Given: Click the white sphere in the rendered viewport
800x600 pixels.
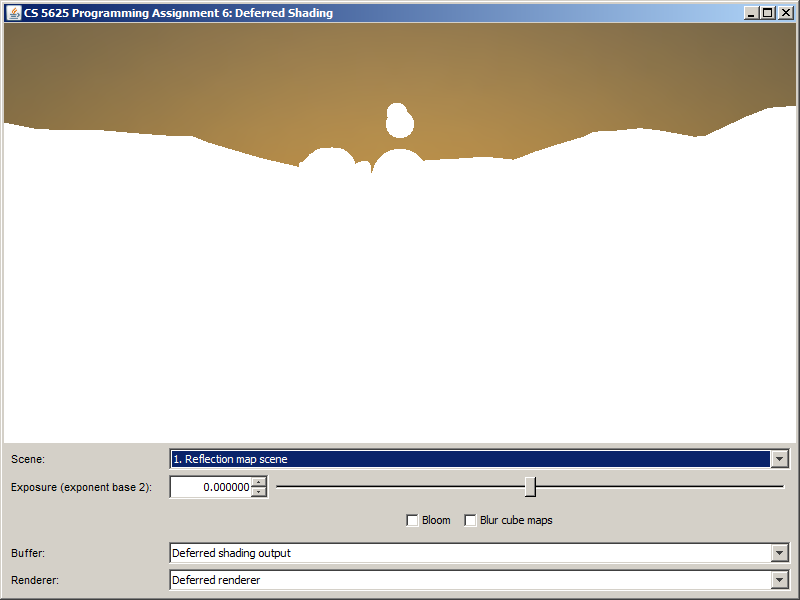Looking at the screenshot, I should (400, 122).
